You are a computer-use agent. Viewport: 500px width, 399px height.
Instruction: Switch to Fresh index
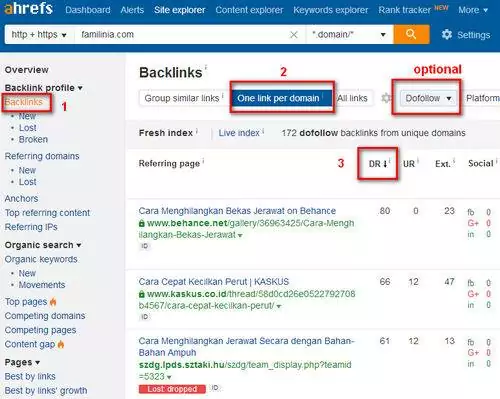point(166,133)
